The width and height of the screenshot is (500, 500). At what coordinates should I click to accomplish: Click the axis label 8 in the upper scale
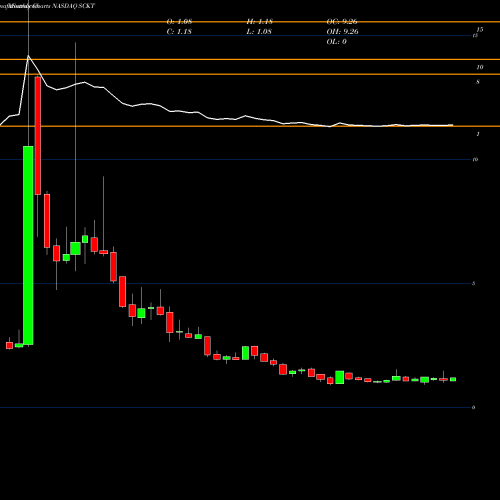pos(478,82)
